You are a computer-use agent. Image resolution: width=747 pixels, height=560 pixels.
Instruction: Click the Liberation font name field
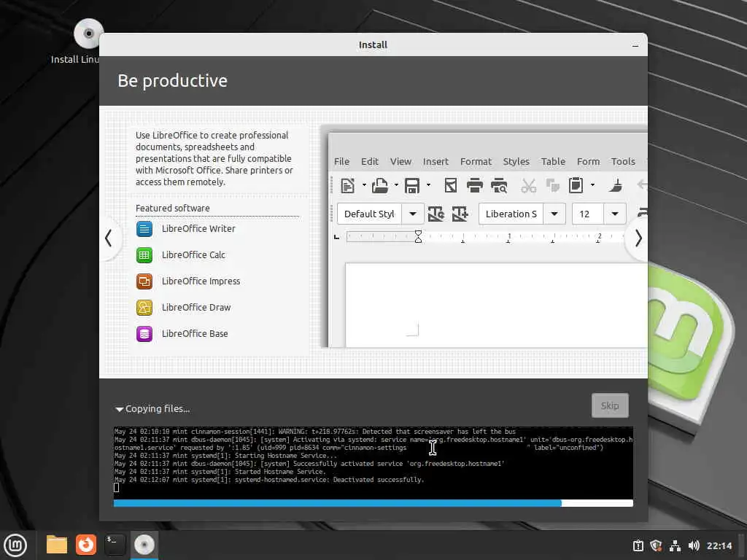511,214
